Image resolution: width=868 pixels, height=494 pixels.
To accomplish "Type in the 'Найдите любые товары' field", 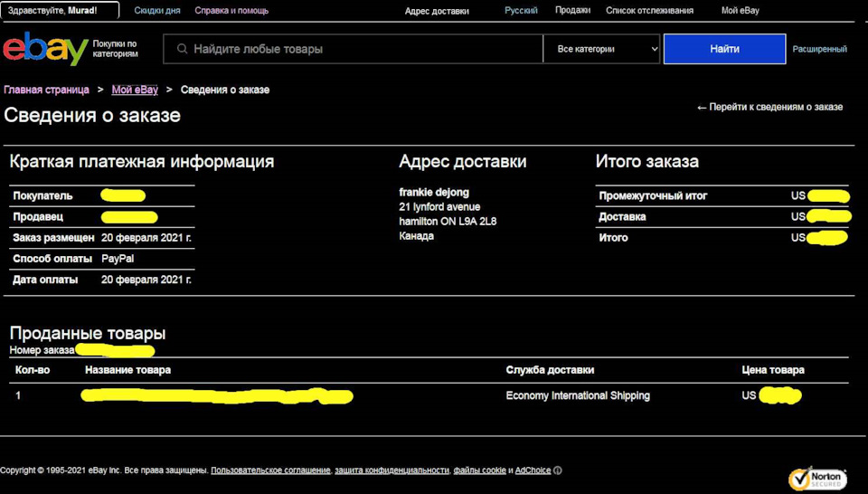I will click(362, 49).
